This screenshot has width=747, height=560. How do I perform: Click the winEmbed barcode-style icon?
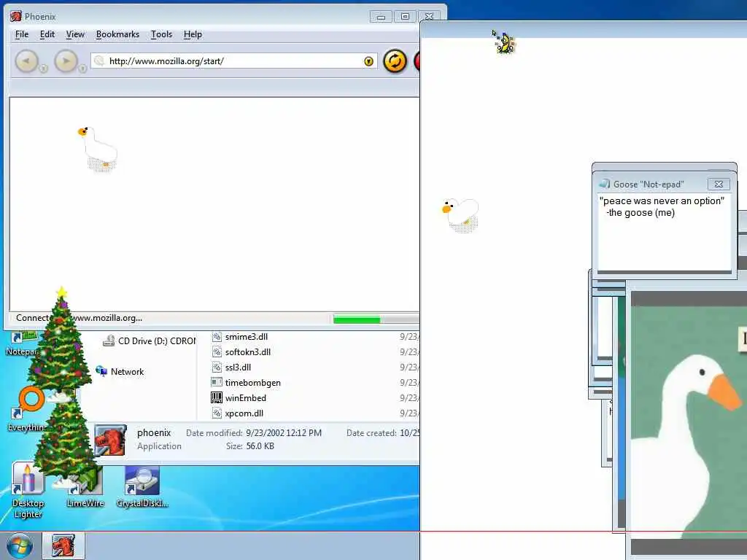[x=217, y=397]
